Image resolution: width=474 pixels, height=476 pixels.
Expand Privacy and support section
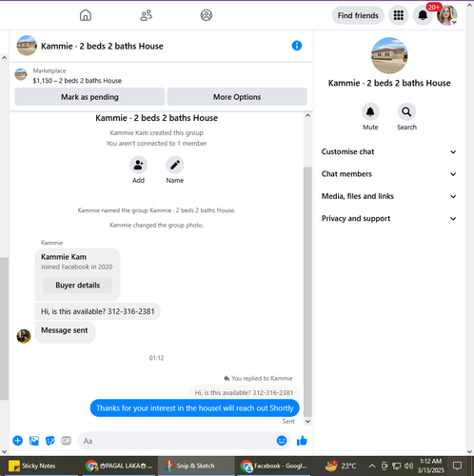[389, 218]
